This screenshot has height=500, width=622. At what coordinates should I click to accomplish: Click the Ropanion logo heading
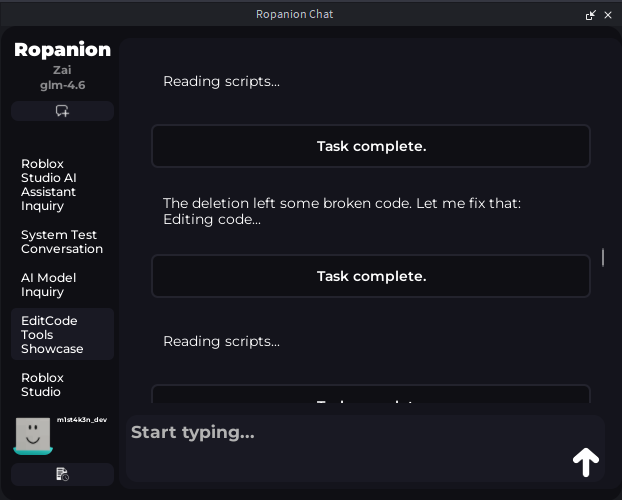coord(62,50)
